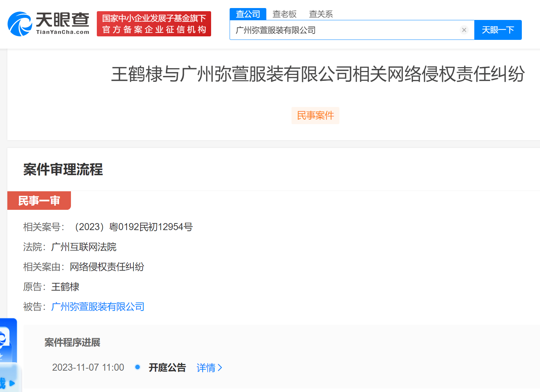Image resolution: width=540 pixels, height=392 pixels.
Task: Click the red 官方备案企业征信机构 banner
Action: click(x=154, y=24)
